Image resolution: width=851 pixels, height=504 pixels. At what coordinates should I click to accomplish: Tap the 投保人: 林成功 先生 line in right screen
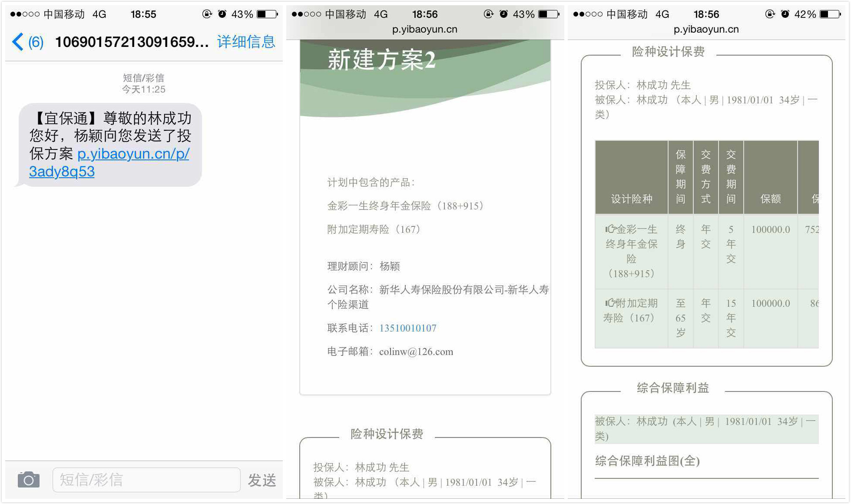(x=642, y=85)
